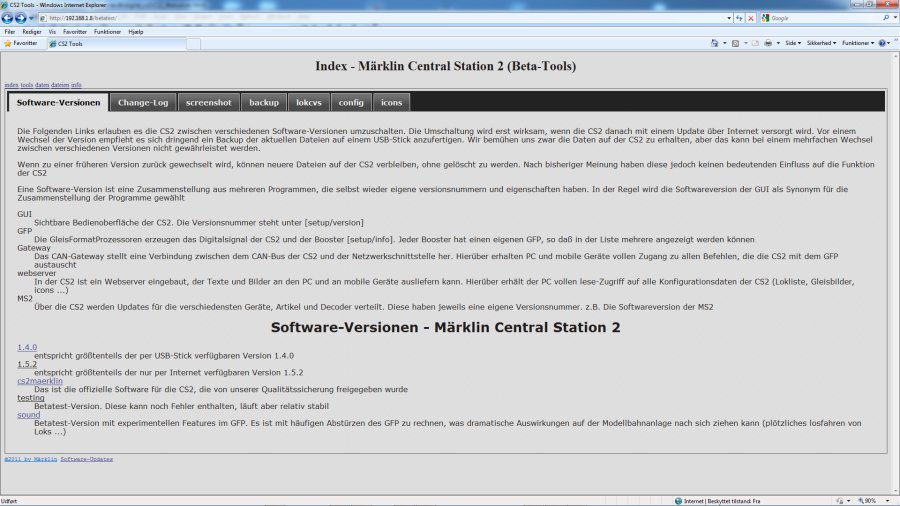Viewport: 900px width, 506px height.
Task: Open the Hjælp menu
Action: (x=136, y=32)
